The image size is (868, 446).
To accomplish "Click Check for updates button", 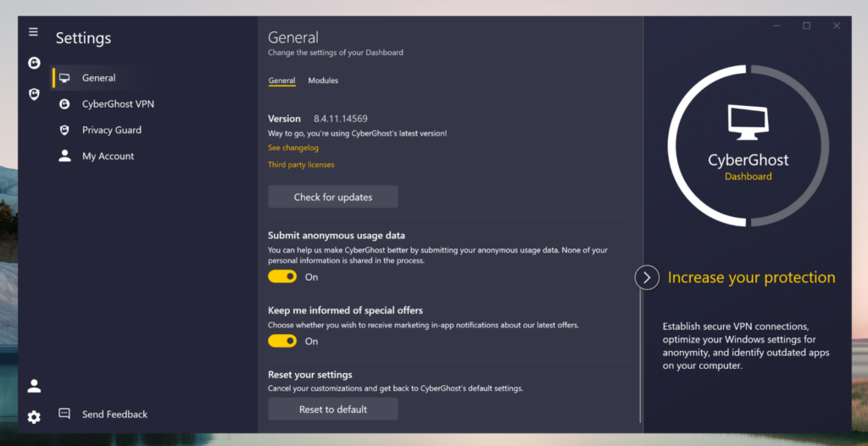I will click(332, 197).
